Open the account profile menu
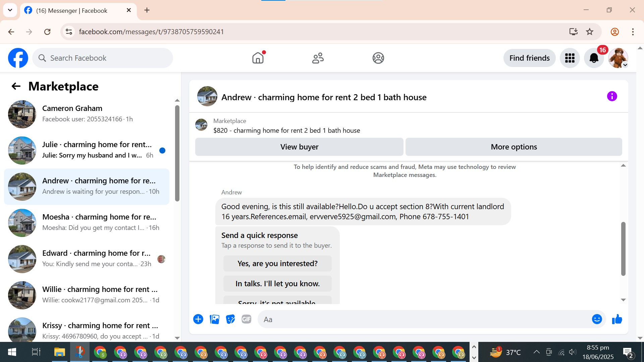The height and width of the screenshot is (362, 644). [618, 58]
